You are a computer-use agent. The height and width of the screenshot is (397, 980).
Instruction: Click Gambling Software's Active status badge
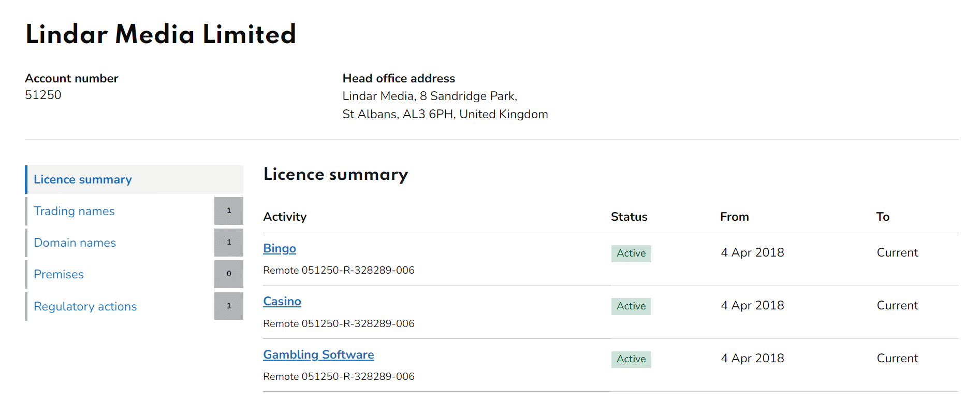(631, 359)
